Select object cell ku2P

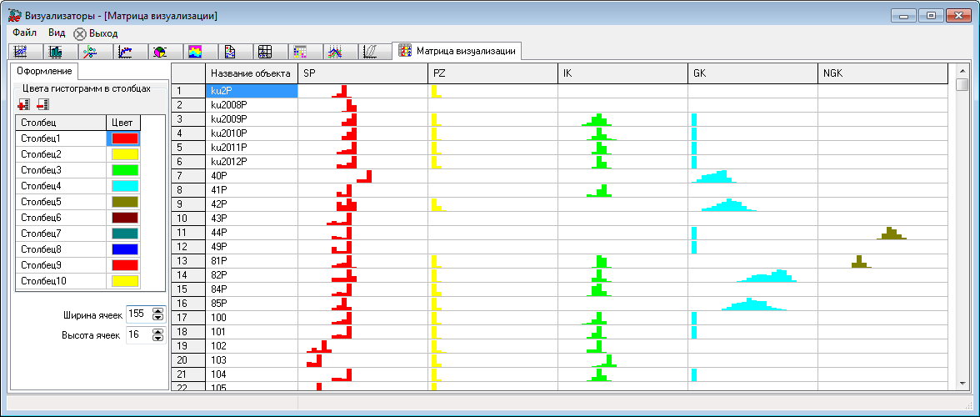(x=252, y=91)
